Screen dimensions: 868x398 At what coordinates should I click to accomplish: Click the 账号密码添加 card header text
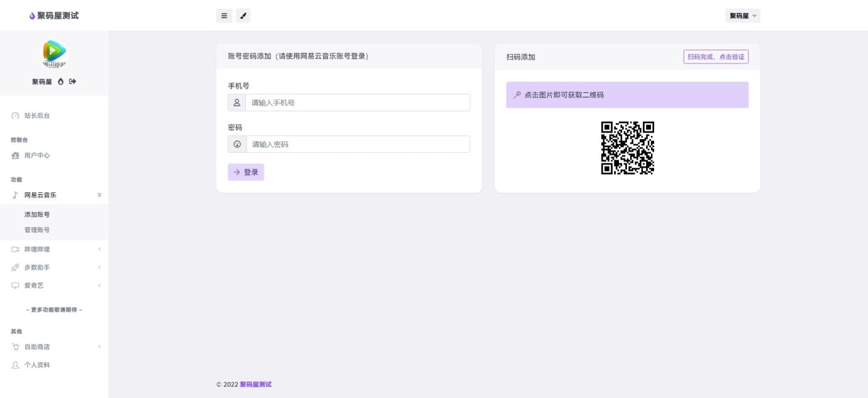point(298,56)
